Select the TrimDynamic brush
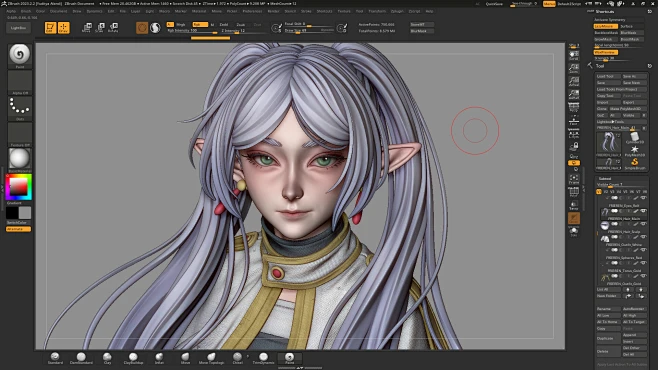Screen dimensions: 658x370 pos(263,358)
